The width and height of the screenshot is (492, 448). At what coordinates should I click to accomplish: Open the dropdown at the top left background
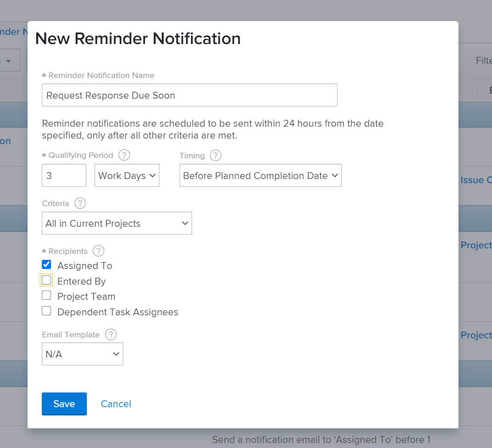[x=9, y=60]
